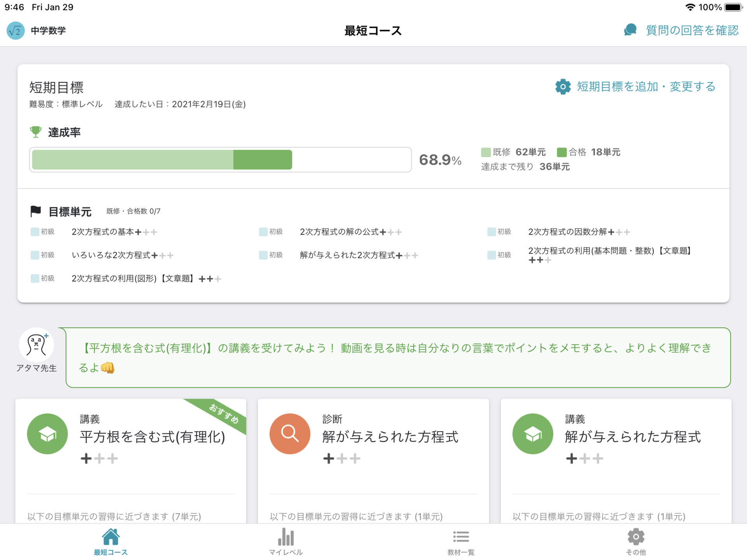Open the 最短コース home tab
The height and width of the screenshot is (560, 747).
coord(110,541)
